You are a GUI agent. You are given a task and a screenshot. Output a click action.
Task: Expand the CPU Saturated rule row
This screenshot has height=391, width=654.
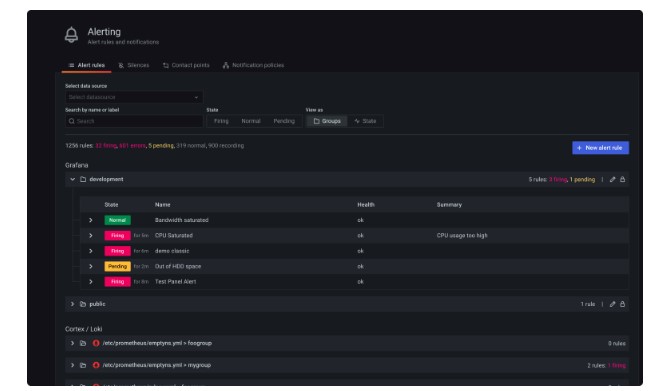[91, 235]
